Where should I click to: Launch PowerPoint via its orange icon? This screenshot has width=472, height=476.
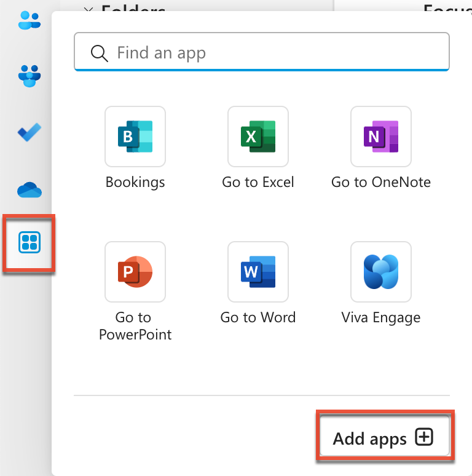(x=135, y=272)
